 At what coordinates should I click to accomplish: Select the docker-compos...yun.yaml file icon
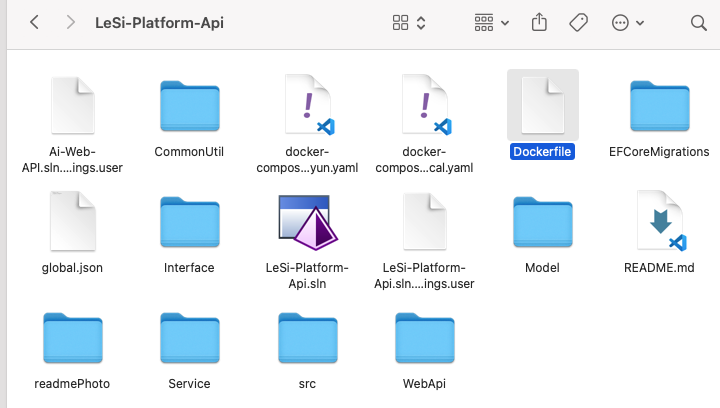tap(309, 105)
